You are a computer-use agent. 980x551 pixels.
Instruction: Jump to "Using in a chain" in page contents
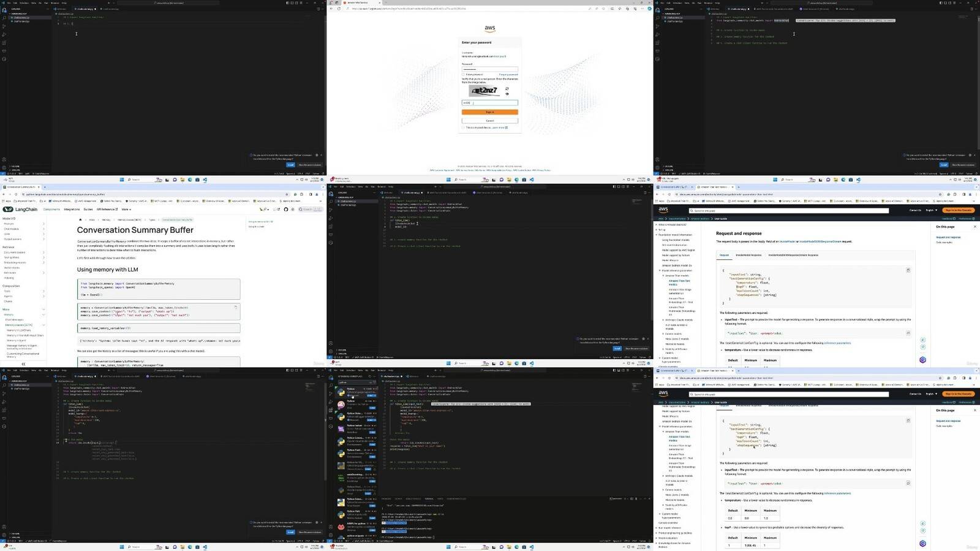(x=256, y=227)
